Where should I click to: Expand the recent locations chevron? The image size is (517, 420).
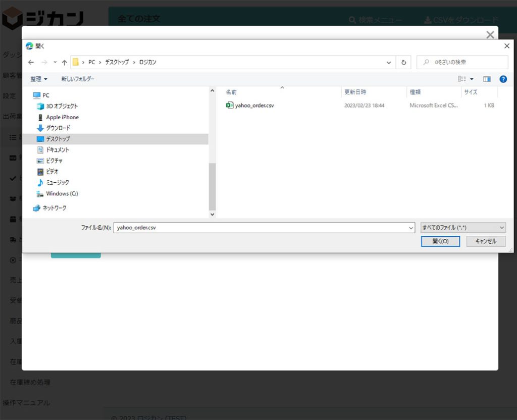click(55, 62)
